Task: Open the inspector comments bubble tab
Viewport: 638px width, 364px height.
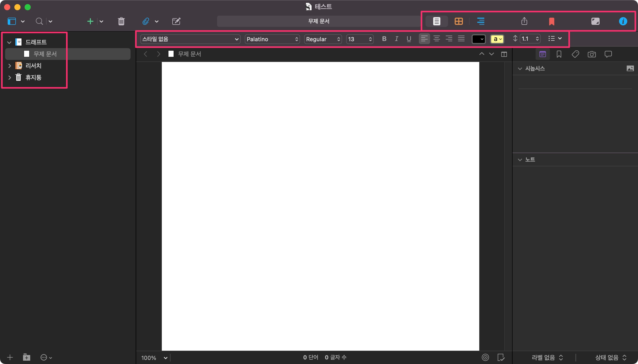Action: point(608,54)
